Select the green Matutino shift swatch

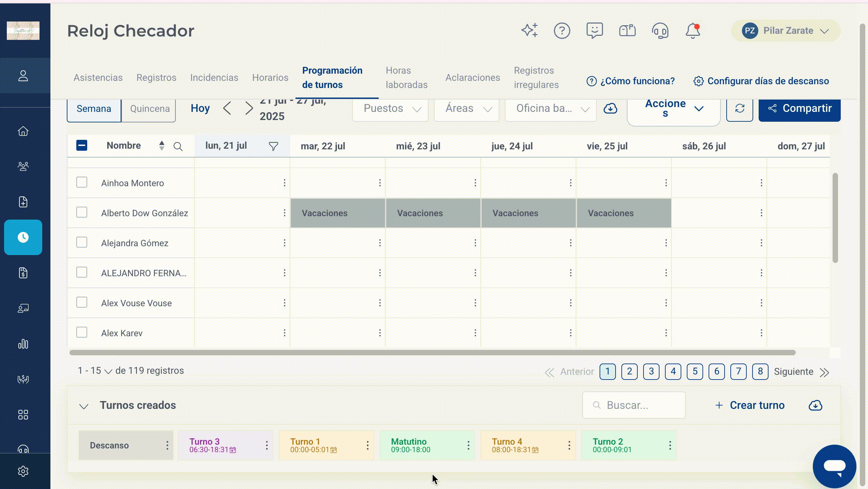coord(427,445)
